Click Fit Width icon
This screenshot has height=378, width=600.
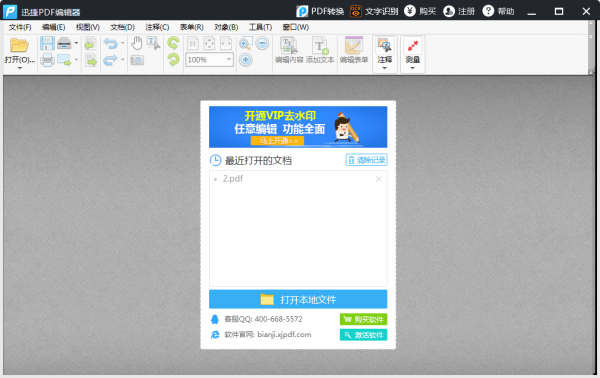tap(226, 43)
